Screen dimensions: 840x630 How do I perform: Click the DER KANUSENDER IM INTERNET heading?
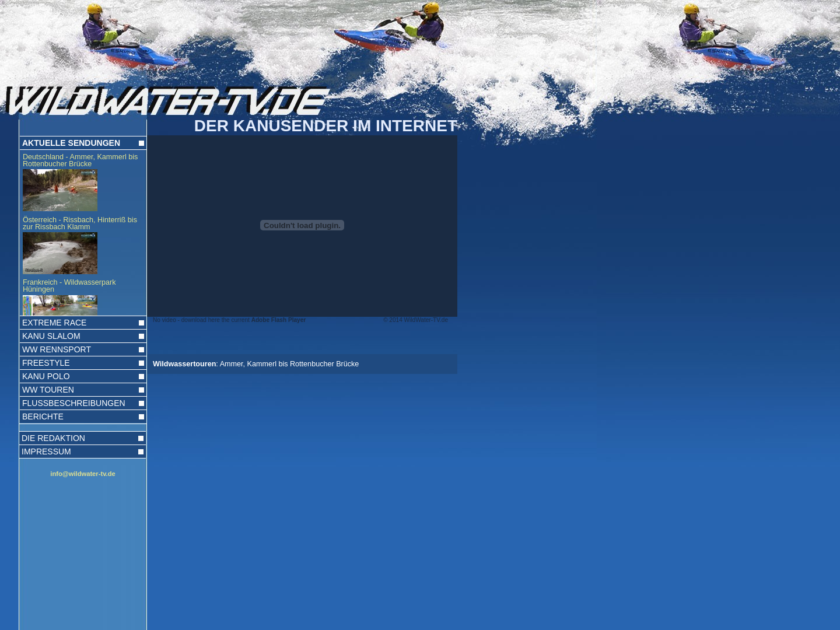pos(325,126)
